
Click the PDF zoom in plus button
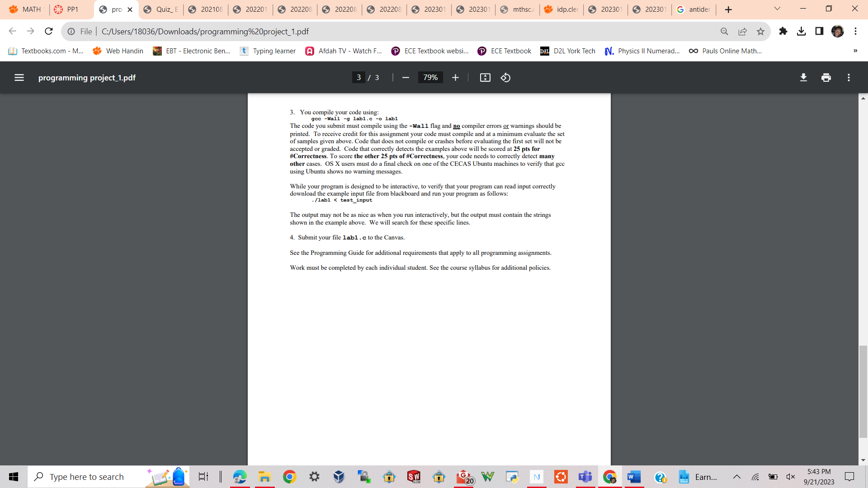tap(455, 78)
